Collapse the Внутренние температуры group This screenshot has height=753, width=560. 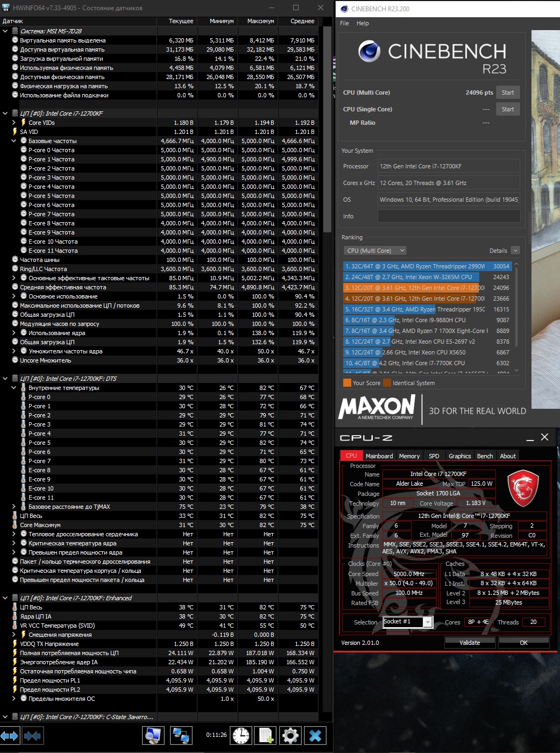coord(14,388)
